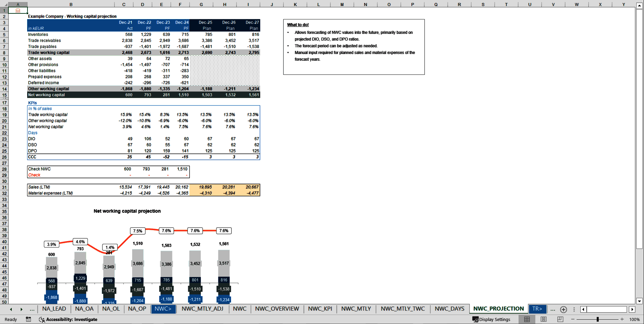Switch to Normal view icon
This screenshot has width=644, height=324.
pos(527,319)
